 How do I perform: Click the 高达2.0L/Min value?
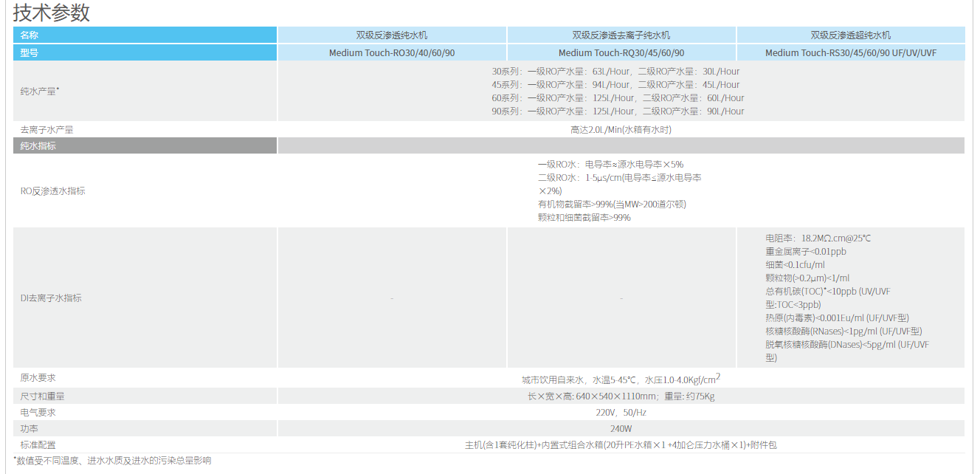(x=621, y=130)
